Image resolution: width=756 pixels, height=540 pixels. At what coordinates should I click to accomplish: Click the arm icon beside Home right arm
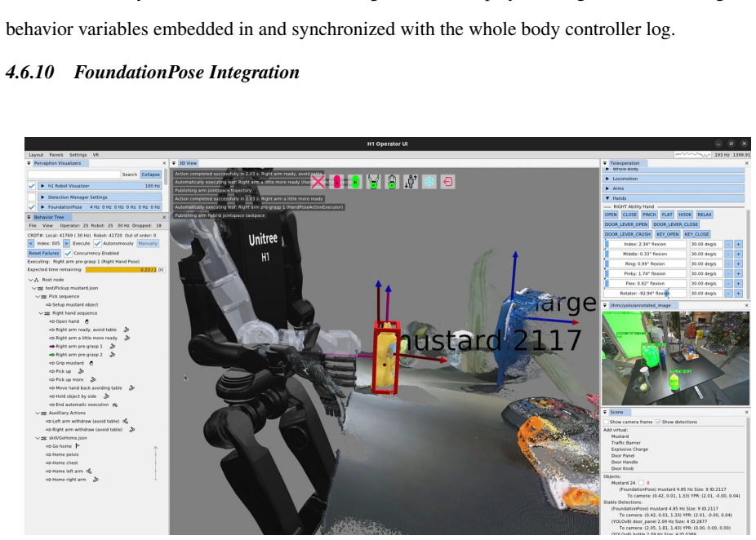click(96, 480)
